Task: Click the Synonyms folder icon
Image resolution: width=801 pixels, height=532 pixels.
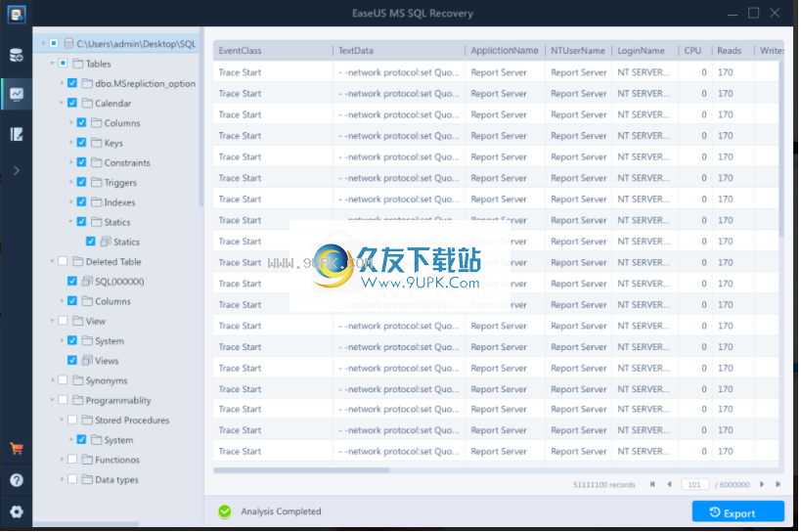Action: point(78,380)
